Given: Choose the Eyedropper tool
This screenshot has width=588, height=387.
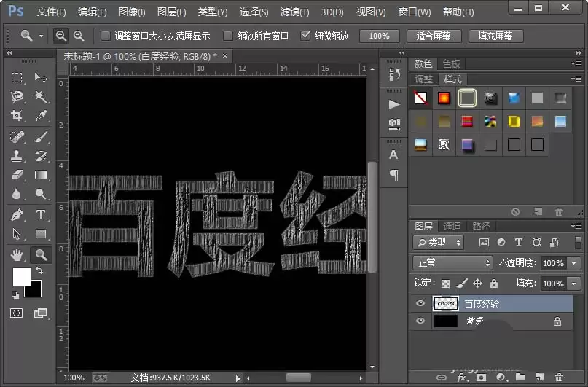Looking at the screenshot, I should point(41,115).
